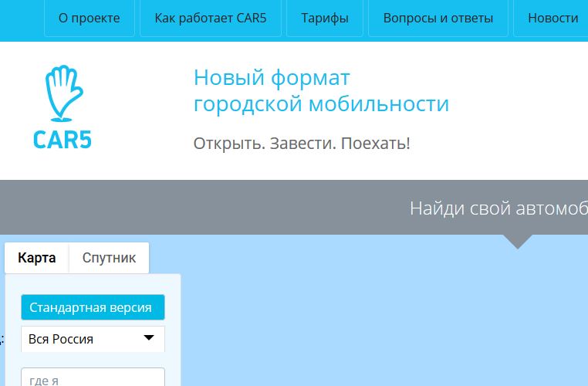Open the Вся Россия region dropdown
Image resolution: width=588 pixels, height=386 pixels.
[93, 339]
